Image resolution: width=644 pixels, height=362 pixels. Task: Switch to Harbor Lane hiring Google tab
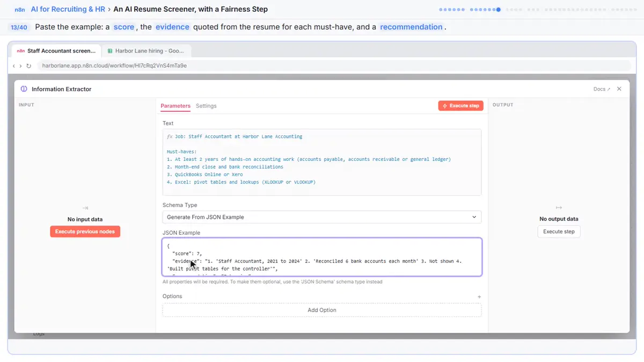click(145, 51)
